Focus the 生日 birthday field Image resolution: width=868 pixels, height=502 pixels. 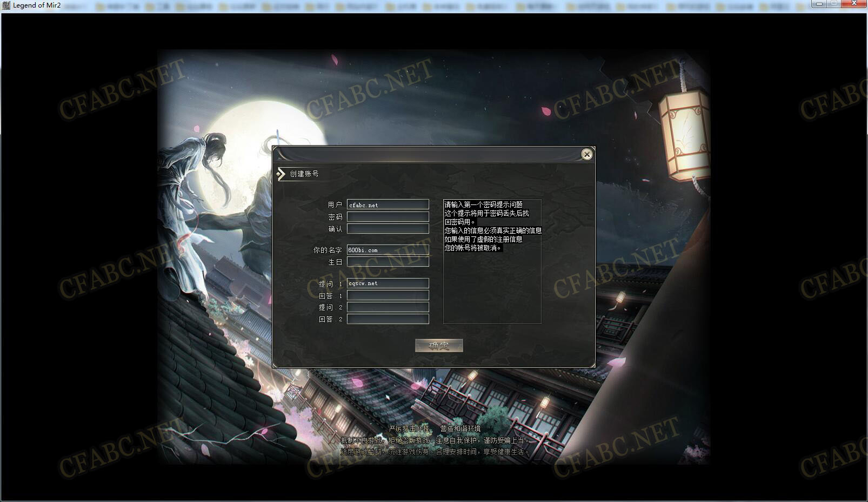(x=388, y=261)
